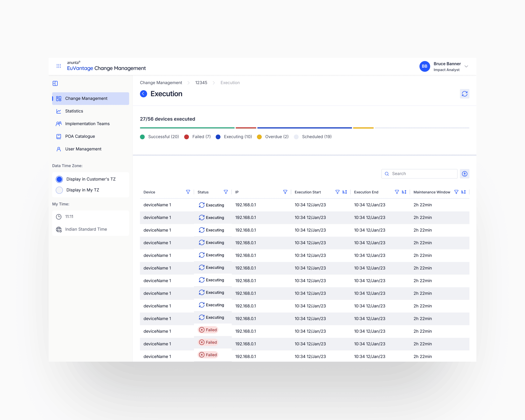Select Display in My TZ radio button
The width and height of the screenshot is (525, 420).
point(59,190)
